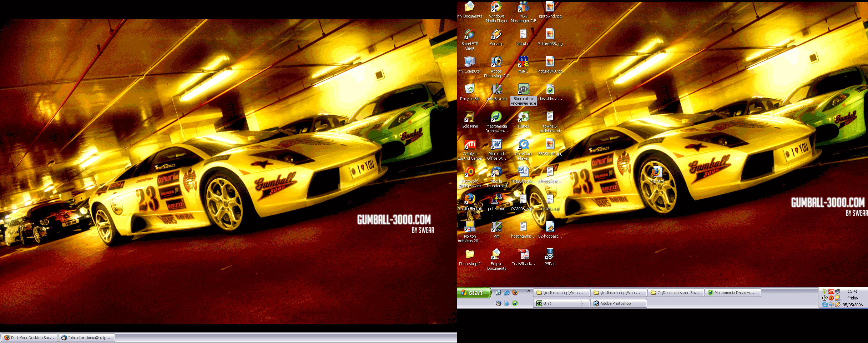Open the TrialsShack PDF file icon
Screen dimensions: 868x343
point(523,257)
